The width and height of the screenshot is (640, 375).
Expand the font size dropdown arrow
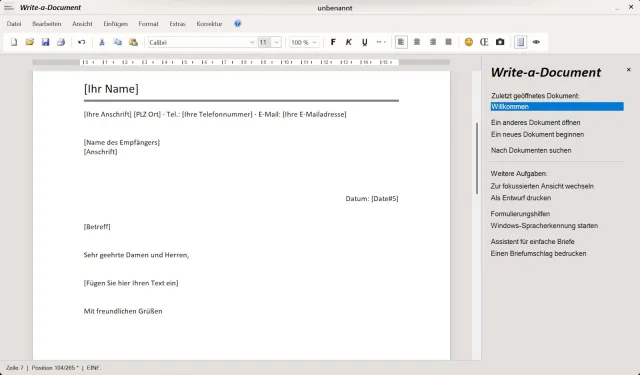[276, 42]
